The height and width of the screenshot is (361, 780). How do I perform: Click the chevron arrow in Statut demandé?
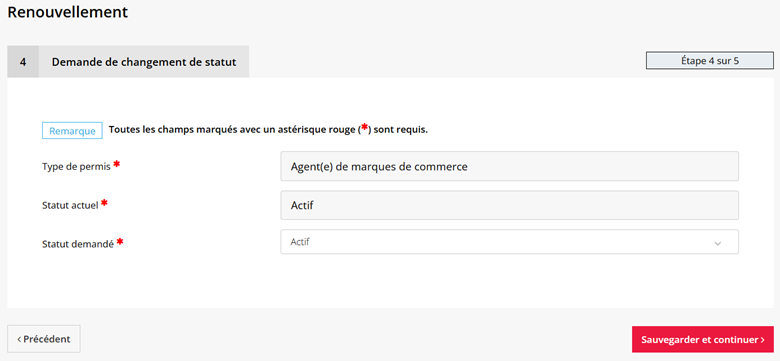click(x=717, y=243)
